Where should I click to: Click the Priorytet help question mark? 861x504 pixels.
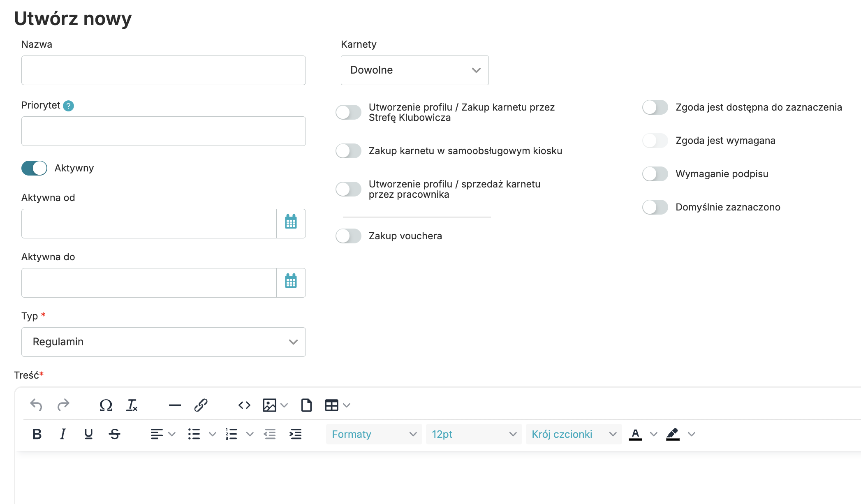(69, 106)
